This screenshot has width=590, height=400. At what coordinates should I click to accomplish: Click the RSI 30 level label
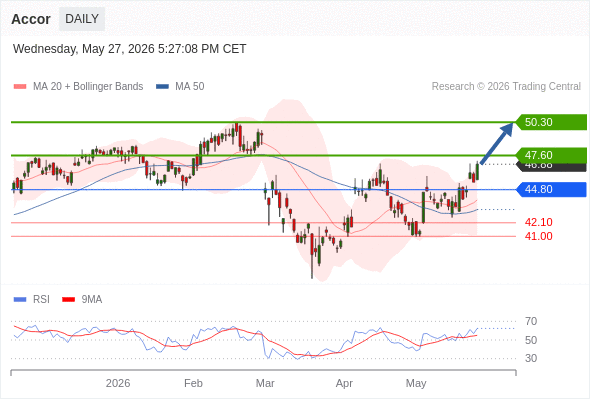[531, 358]
